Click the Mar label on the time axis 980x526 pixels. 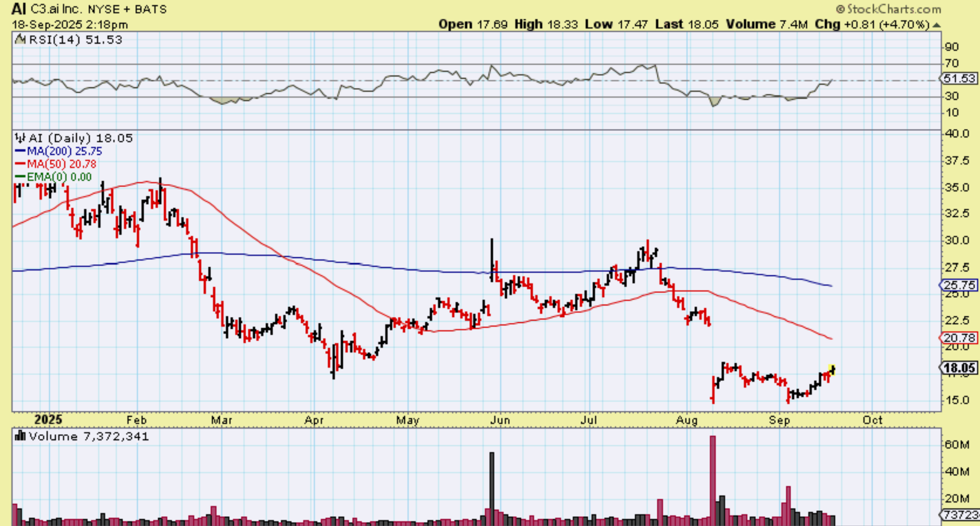[x=221, y=420]
